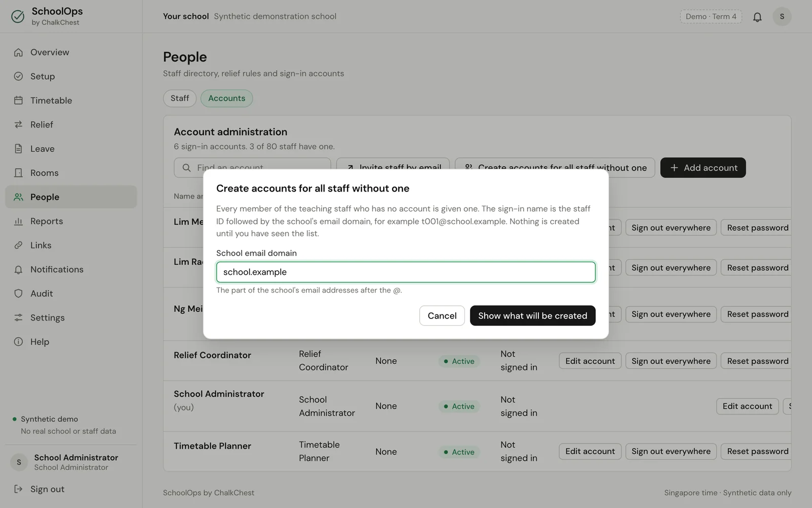Click the Help info icon
This screenshot has width=812, height=508.
click(18, 342)
